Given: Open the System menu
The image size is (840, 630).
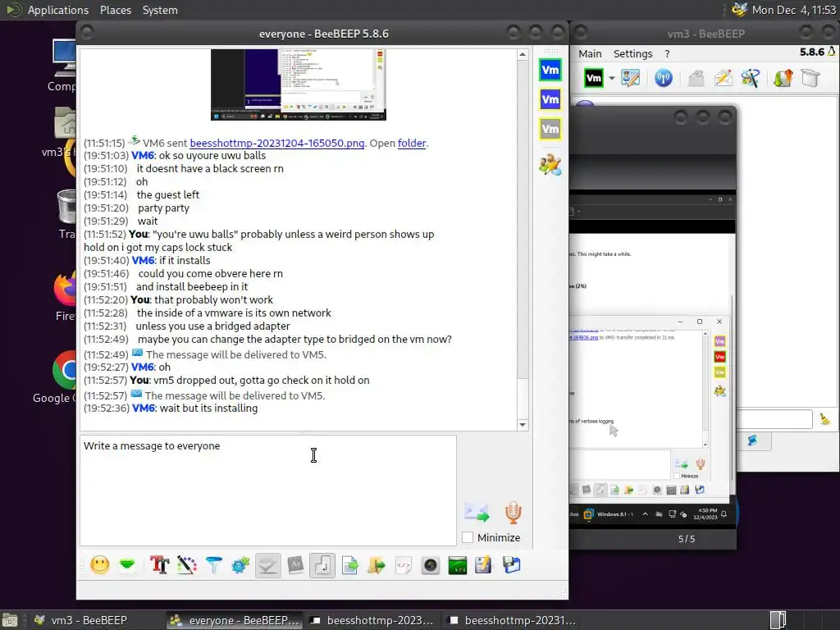Looking at the screenshot, I should pos(160,10).
